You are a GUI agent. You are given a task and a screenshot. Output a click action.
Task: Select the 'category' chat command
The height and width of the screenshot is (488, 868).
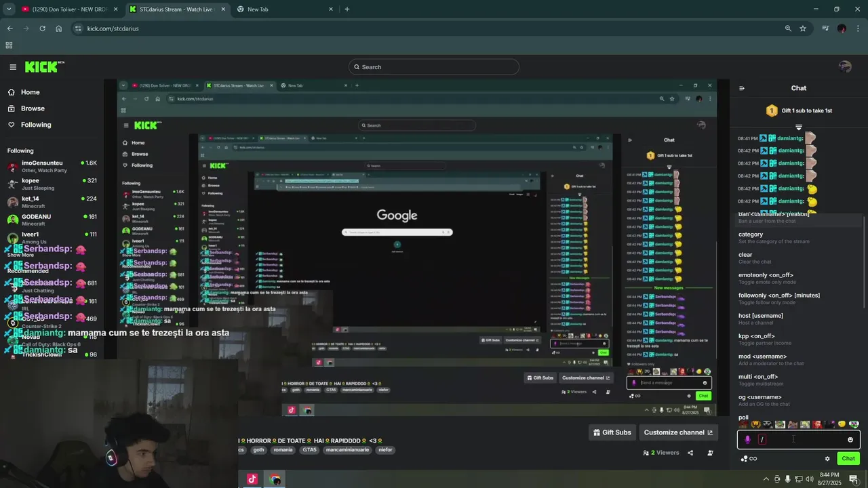click(799, 238)
